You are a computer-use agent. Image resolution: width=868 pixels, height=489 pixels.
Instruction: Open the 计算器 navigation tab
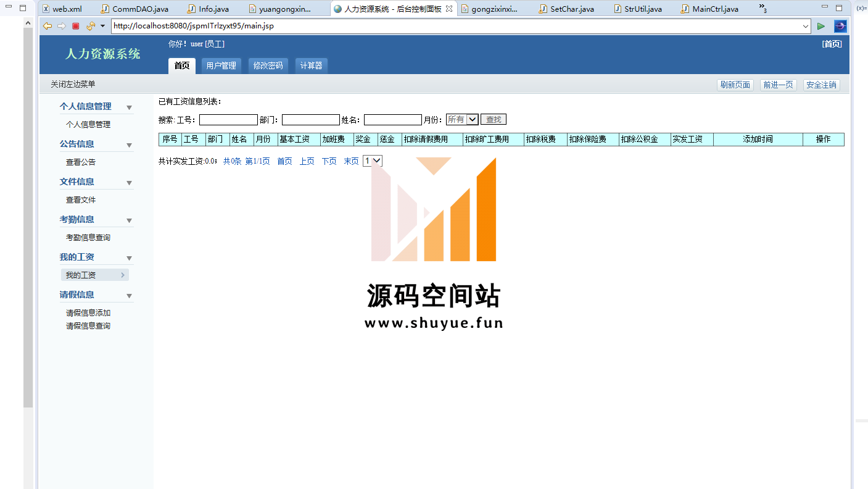(x=311, y=65)
